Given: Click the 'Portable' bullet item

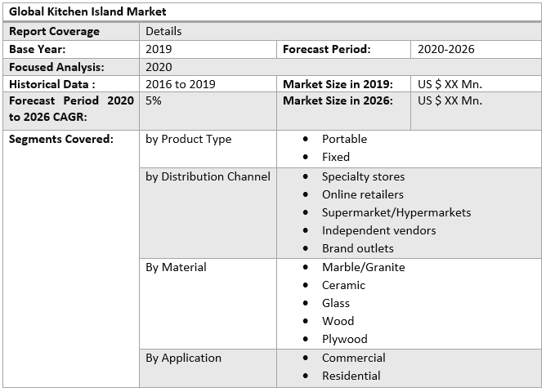Looking at the screenshot, I should click(x=344, y=139).
